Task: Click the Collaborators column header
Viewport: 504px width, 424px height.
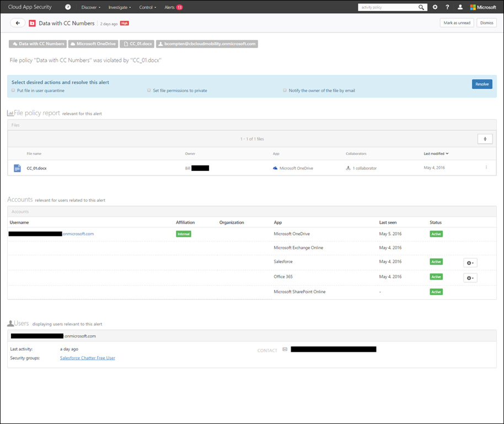Action: [356, 154]
